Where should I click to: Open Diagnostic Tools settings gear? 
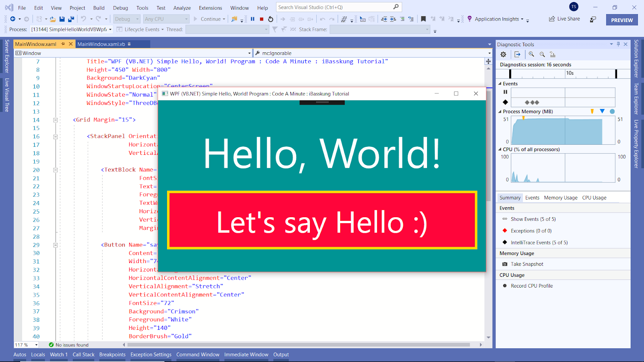[503, 54]
